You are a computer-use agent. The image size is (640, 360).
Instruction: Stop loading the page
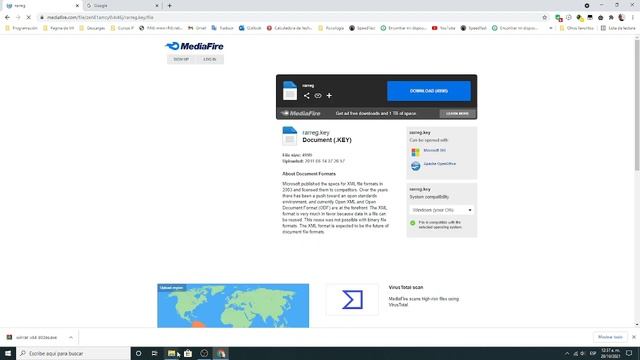(x=29, y=18)
